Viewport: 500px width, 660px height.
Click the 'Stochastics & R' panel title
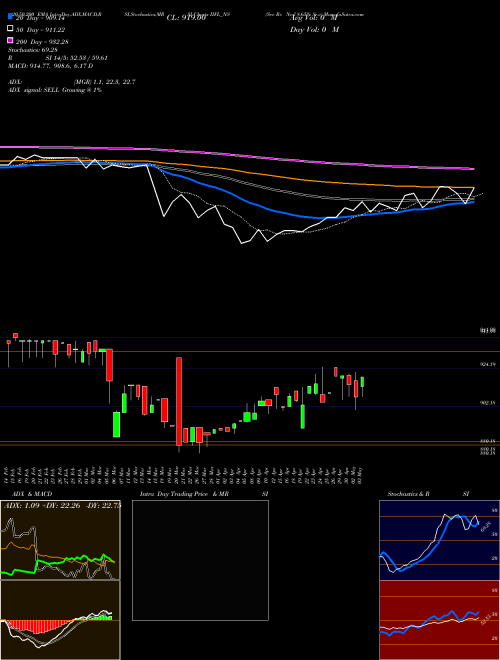coord(408,494)
